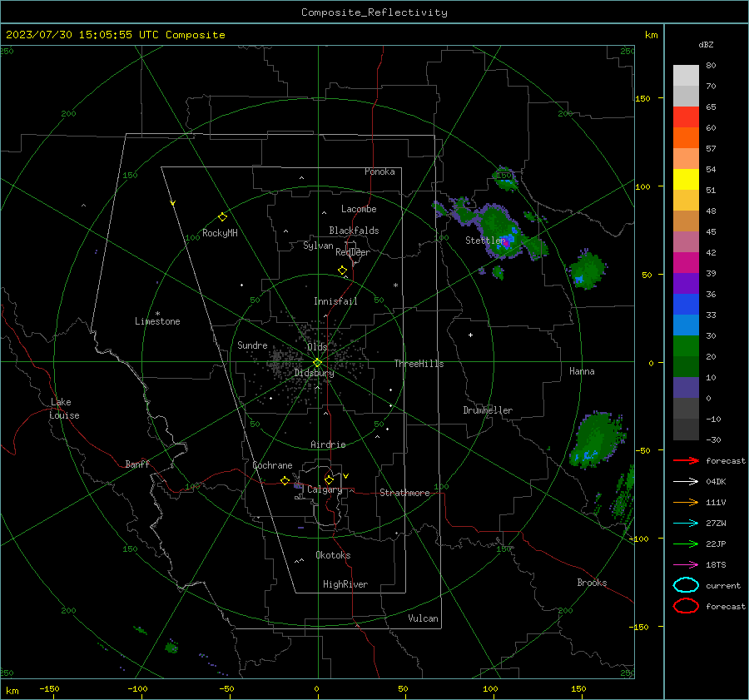Screen dimensions: 749x700
Task: Click the green rain cell northeast of Hanna
Action: [587, 269]
